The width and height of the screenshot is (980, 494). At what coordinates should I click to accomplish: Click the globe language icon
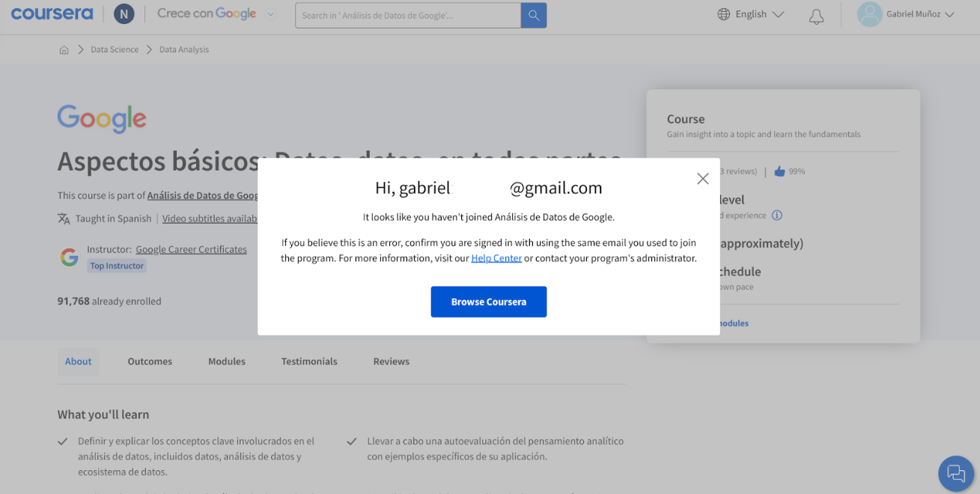(x=723, y=14)
